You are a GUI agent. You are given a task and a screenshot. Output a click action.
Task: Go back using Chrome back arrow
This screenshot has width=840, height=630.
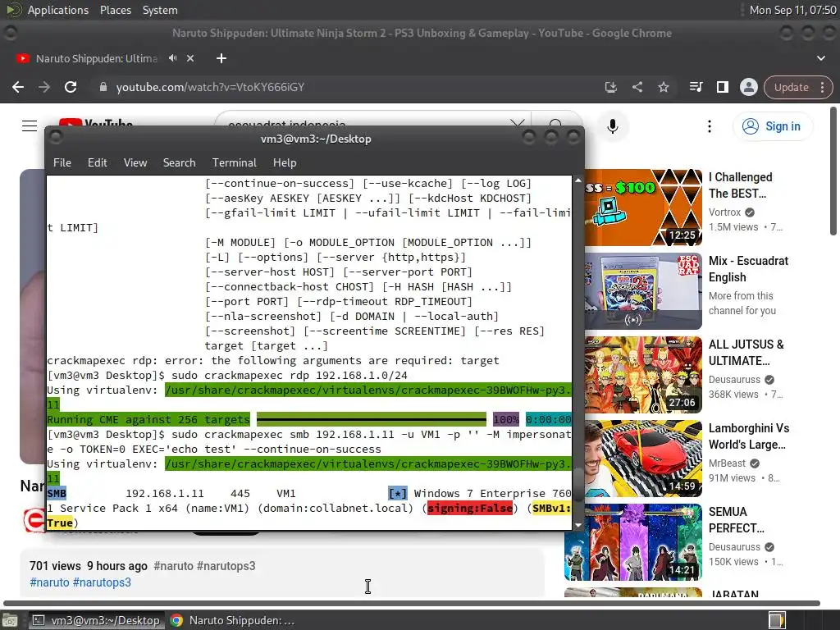(18, 87)
